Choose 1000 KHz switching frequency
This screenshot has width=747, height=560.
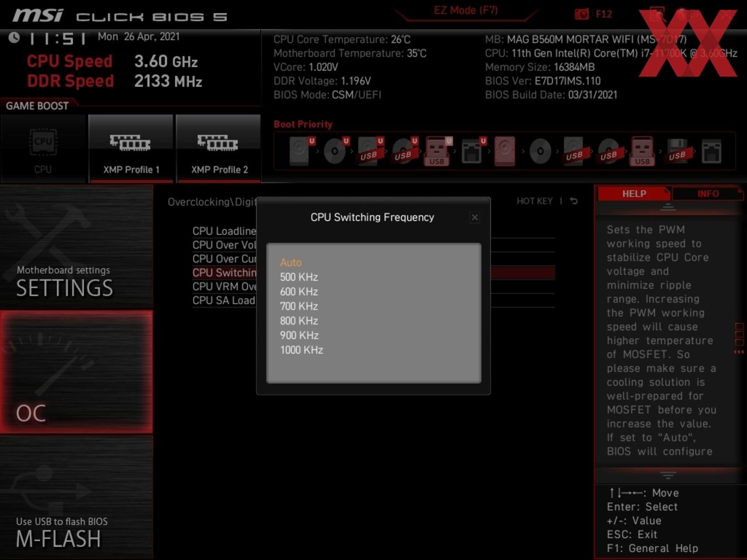tap(302, 350)
